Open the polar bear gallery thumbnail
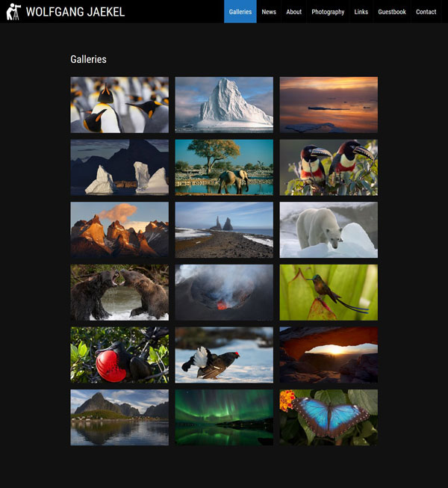 coord(329,229)
